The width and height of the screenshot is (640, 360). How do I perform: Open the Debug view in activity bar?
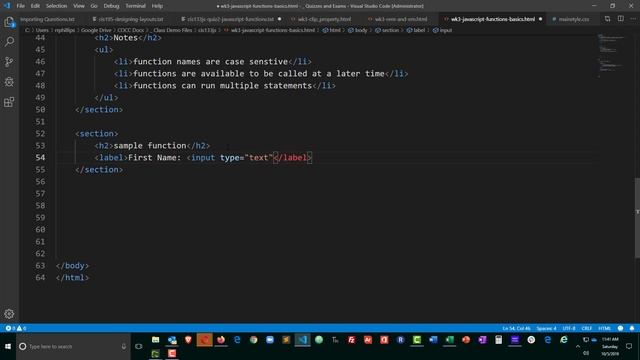[9, 82]
